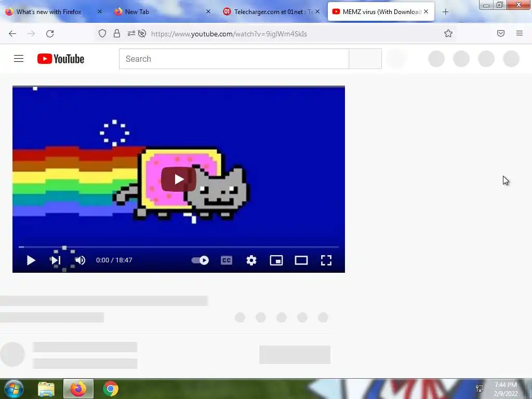532x399 pixels.
Task: Click the search submit button beside Search field
Action: 365,59
